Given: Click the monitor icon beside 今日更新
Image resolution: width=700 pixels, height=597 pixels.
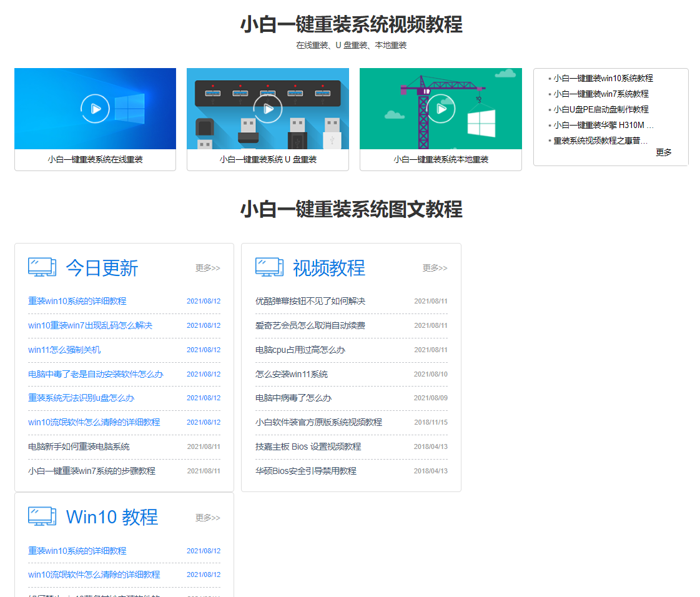Looking at the screenshot, I should point(42,267).
